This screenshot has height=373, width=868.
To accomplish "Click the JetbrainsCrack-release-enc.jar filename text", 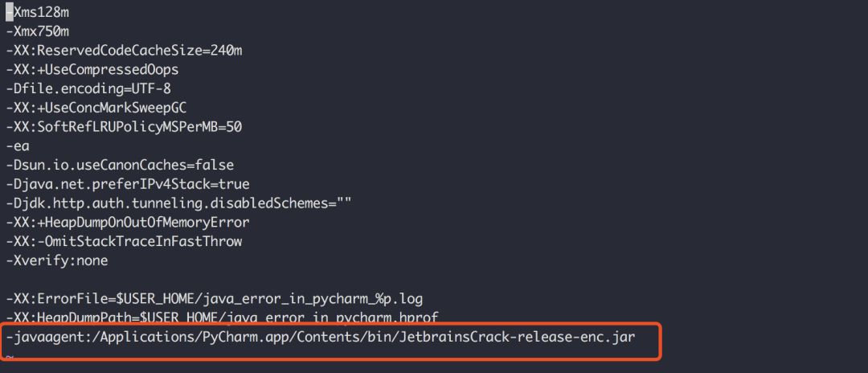I will tap(517, 337).
